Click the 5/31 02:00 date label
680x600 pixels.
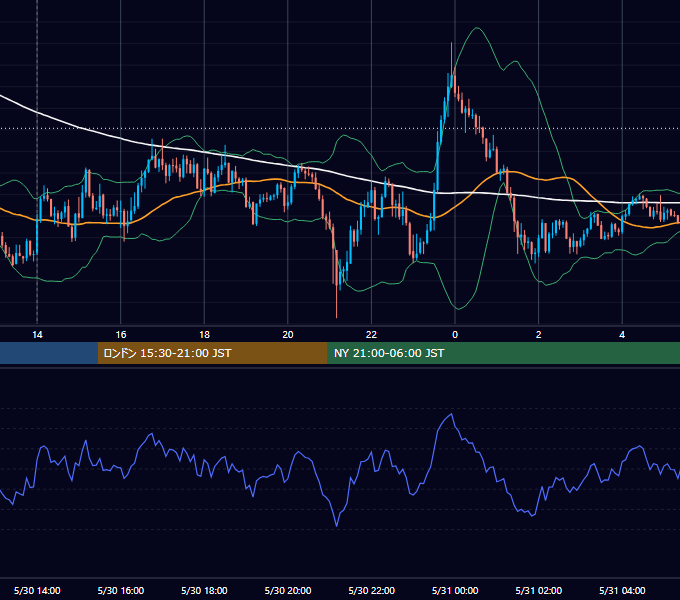coord(539,590)
